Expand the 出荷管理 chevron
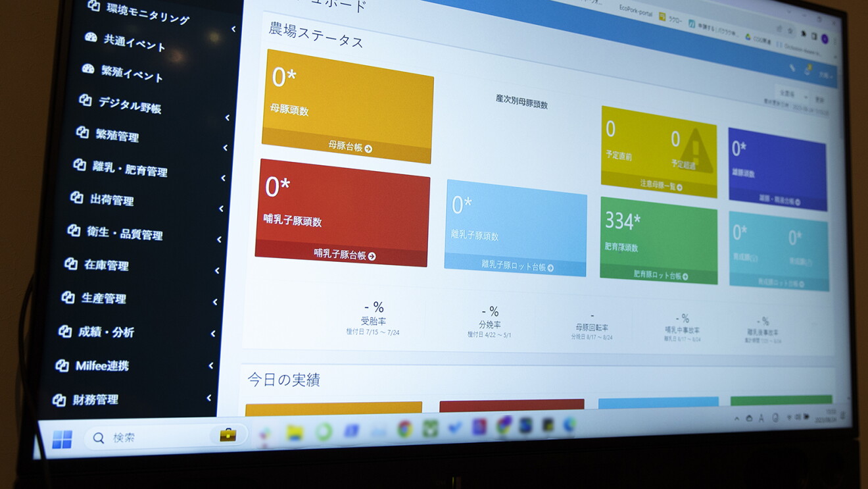The height and width of the screenshot is (489, 868). [222, 209]
